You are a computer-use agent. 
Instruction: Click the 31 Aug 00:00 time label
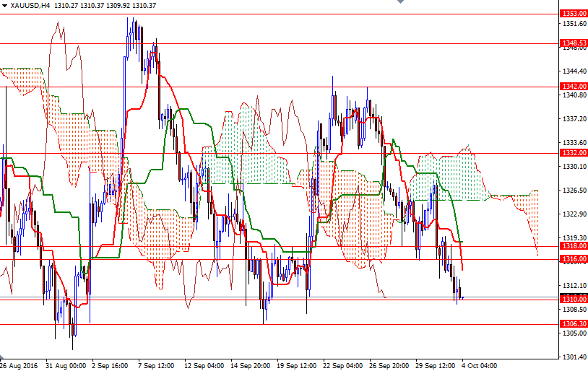[66, 365]
